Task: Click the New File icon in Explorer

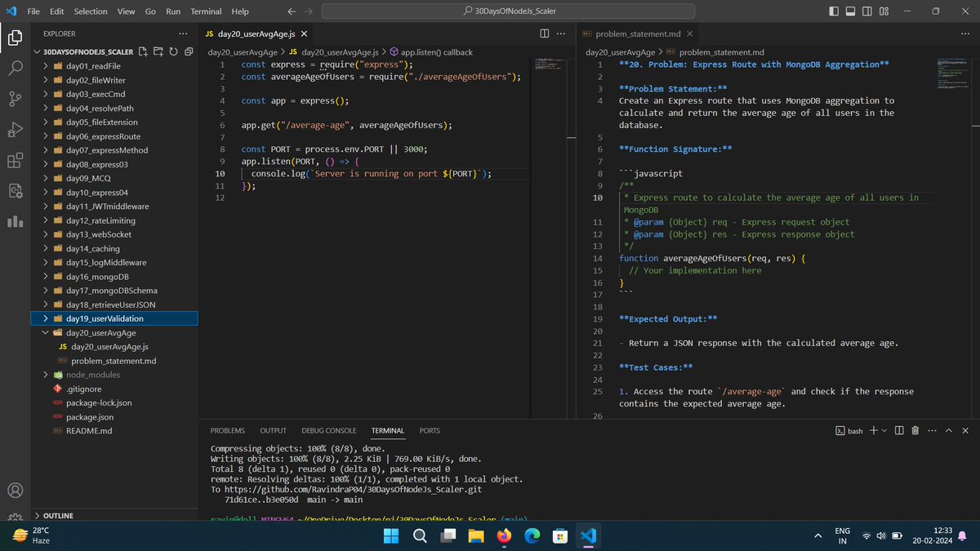Action: [x=144, y=51]
